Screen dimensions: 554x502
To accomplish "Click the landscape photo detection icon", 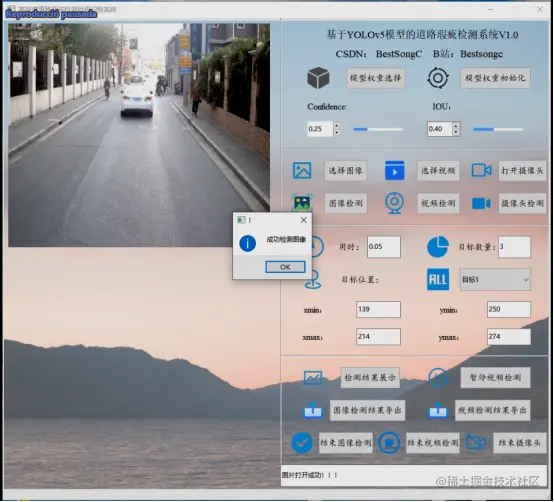I will click(x=302, y=203).
